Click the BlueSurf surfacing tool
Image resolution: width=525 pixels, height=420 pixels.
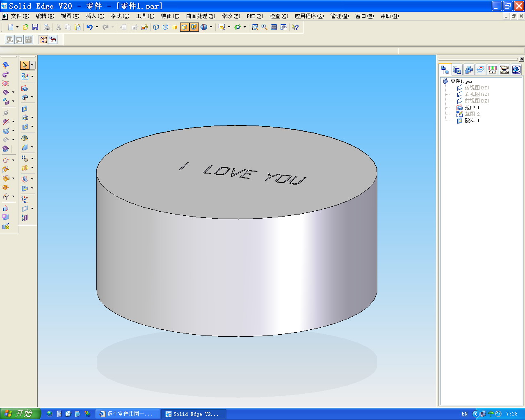tap(6, 65)
